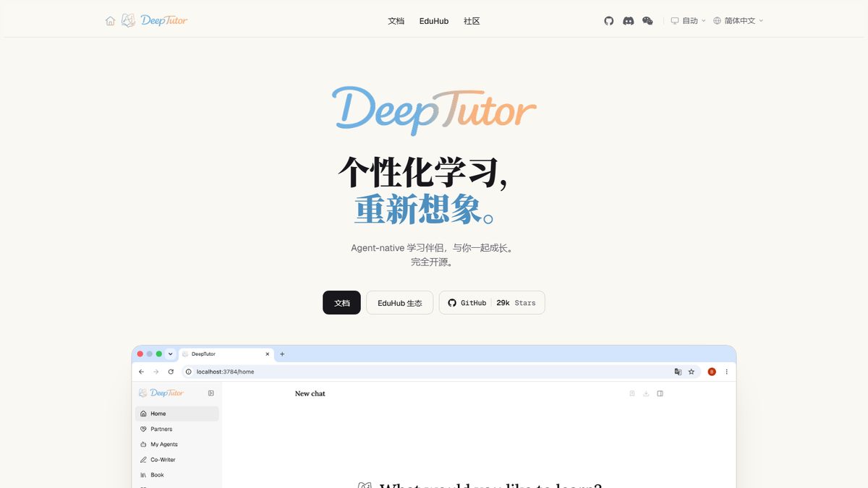Click the DeepTutor logo in preview sidebar
The image size is (868, 488).
click(x=161, y=393)
